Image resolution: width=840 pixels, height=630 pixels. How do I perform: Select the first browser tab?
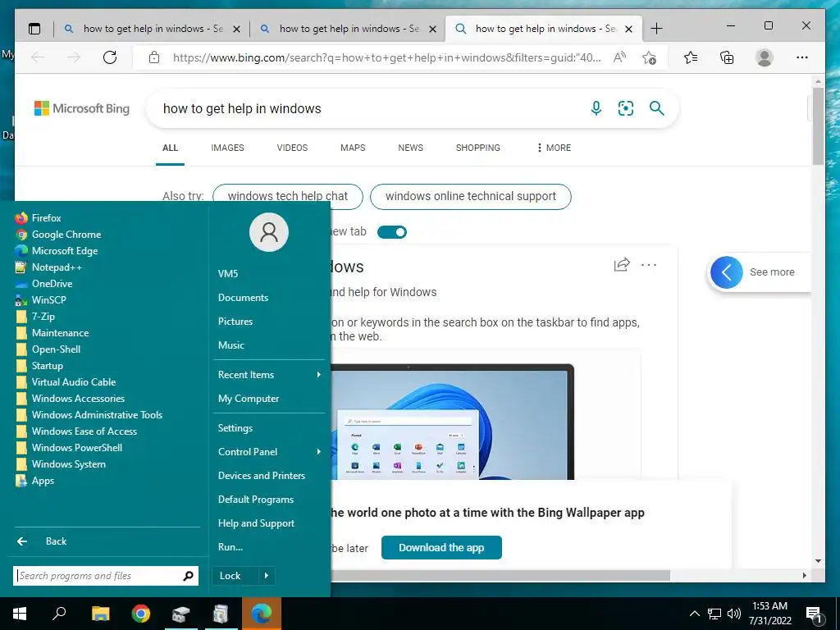coord(151,29)
